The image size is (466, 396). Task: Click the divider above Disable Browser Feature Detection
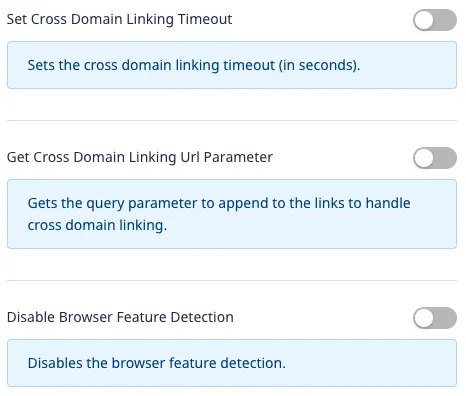232,280
